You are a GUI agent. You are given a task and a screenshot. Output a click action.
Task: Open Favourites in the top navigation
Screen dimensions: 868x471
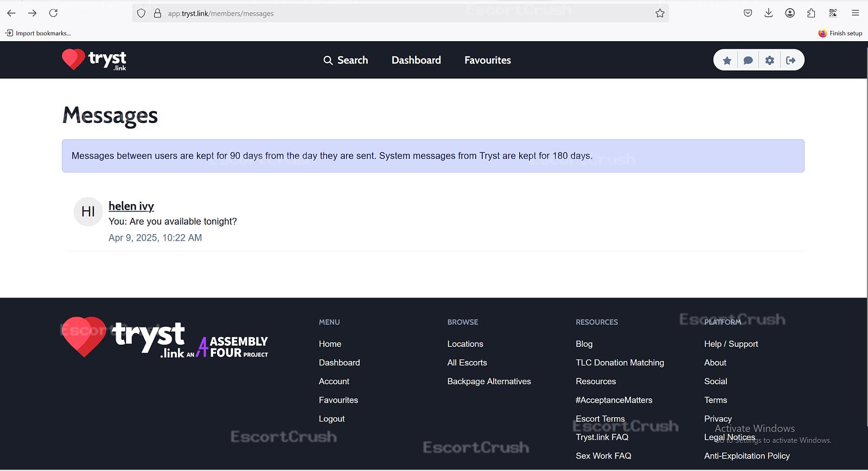click(488, 60)
